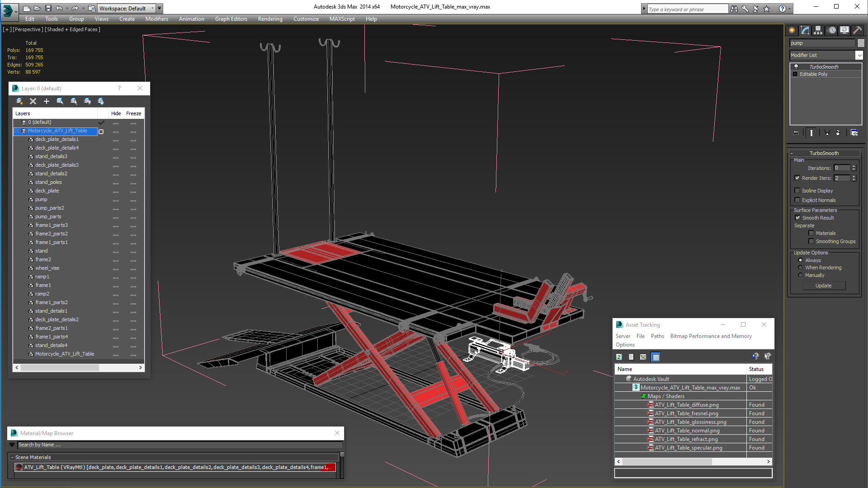
Task: Toggle Show End Result icon
Action: coord(811,133)
